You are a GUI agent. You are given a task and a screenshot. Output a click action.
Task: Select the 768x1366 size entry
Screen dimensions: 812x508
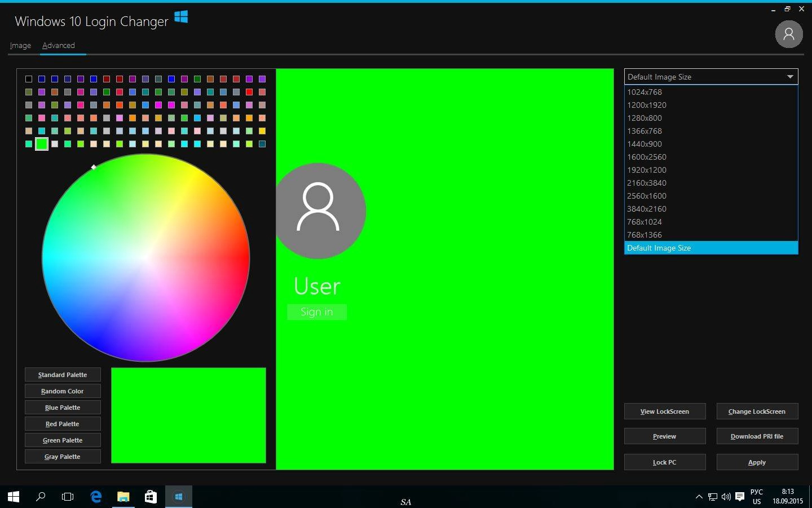point(711,235)
